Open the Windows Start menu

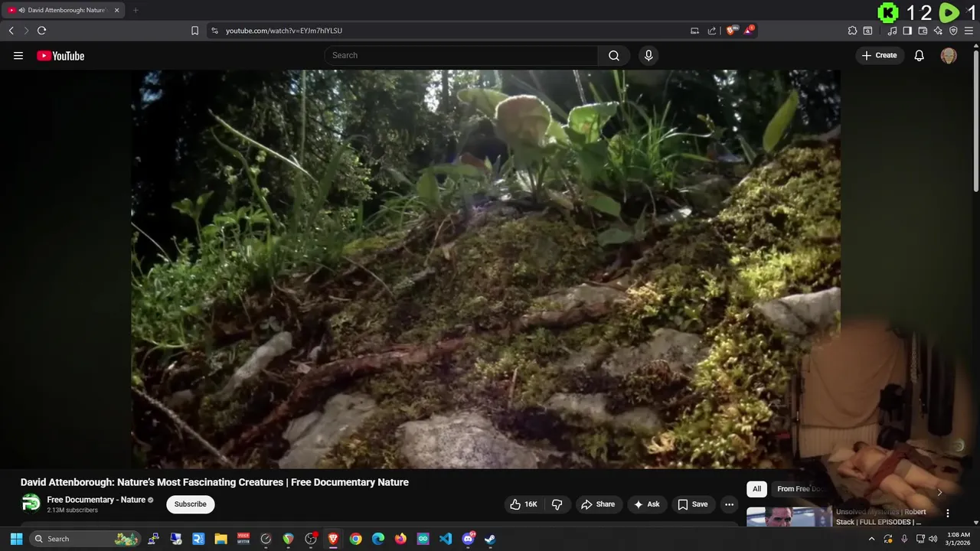click(15, 539)
